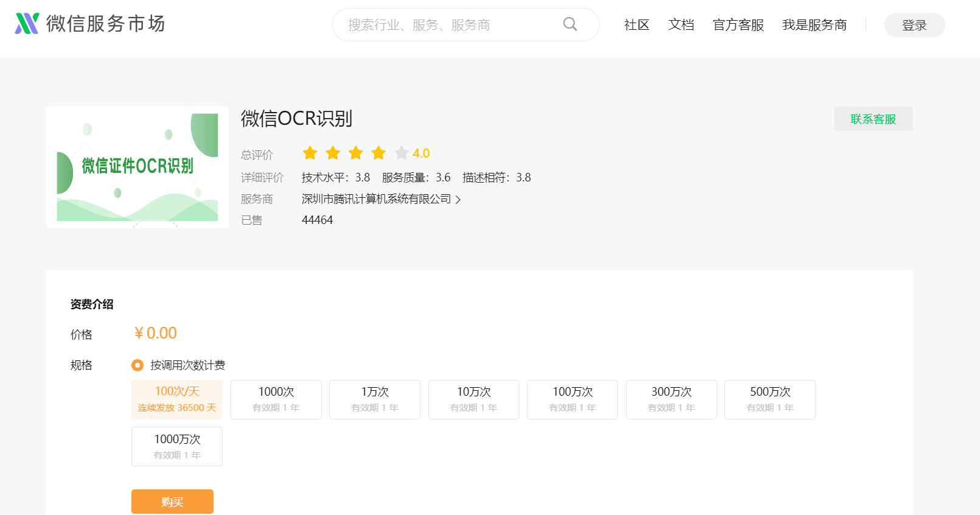
Task: Click the sold count 44464
Action: 318,220
